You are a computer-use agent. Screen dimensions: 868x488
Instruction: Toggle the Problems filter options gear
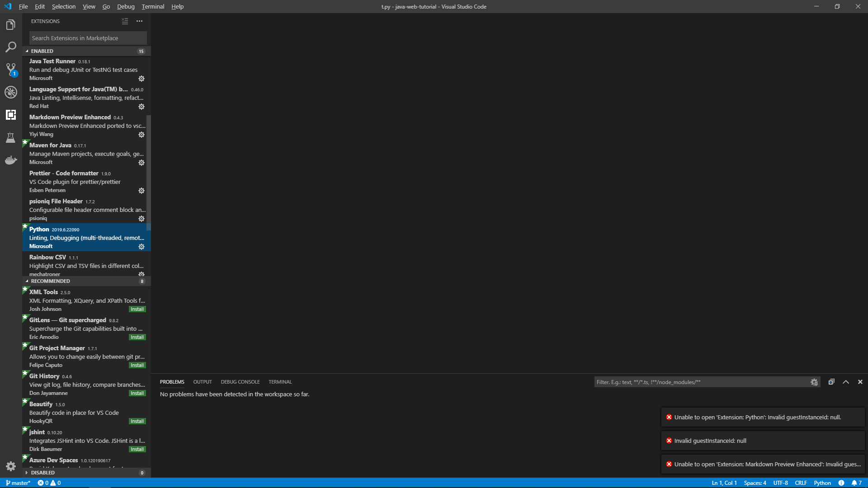pyautogui.click(x=814, y=382)
